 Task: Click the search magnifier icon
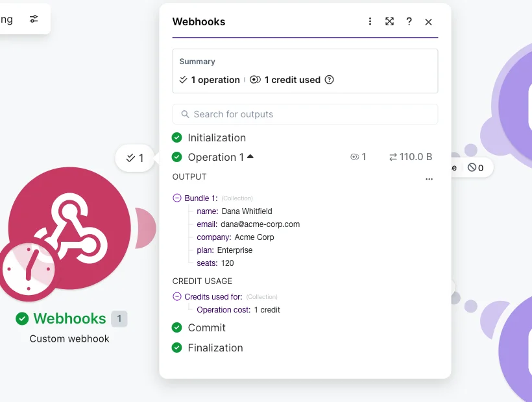[x=185, y=114]
